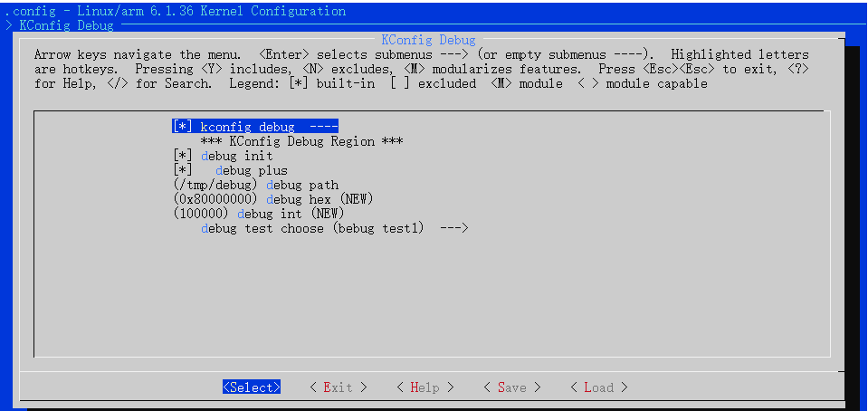This screenshot has width=868, height=411.
Task: Toggle the "debug init" checkbox
Action: 183,156
